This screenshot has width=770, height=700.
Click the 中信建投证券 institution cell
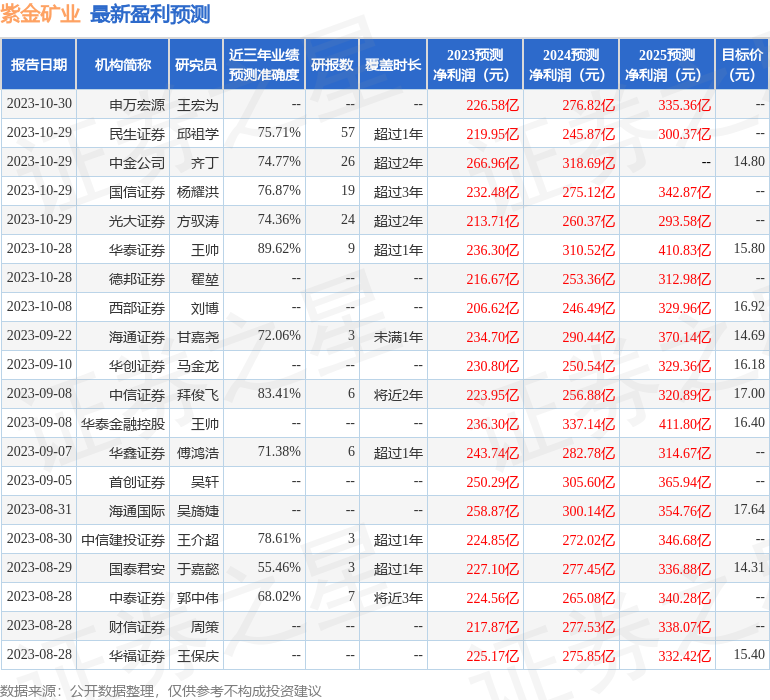[x=123, y=539]
